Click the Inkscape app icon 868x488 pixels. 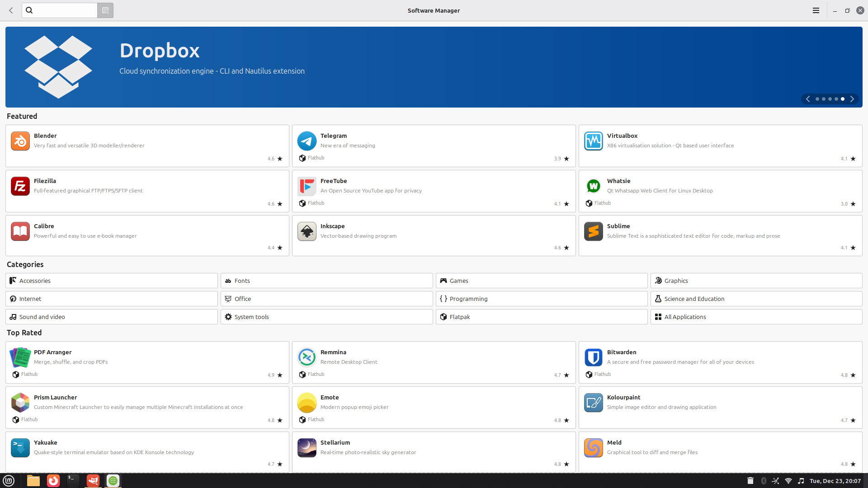pyautogui.click(x=307, y=231)
